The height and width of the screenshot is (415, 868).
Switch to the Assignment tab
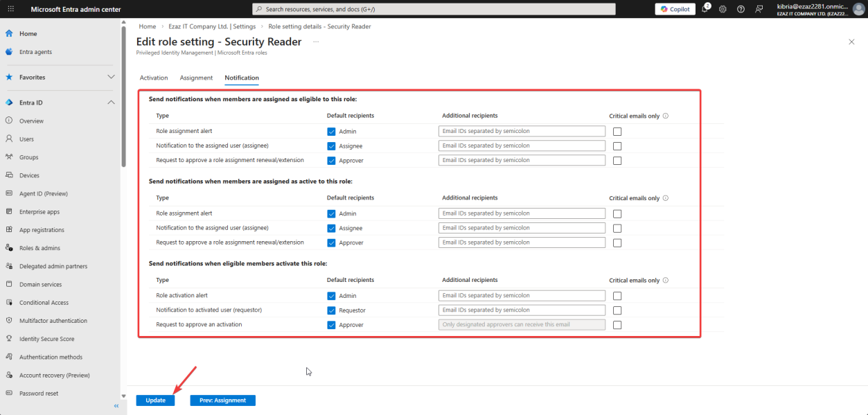(196, 78)
